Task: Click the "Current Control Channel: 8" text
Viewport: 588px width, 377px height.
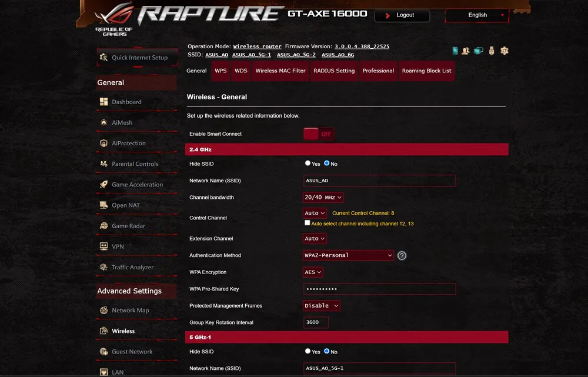Action: click(363, 213)
